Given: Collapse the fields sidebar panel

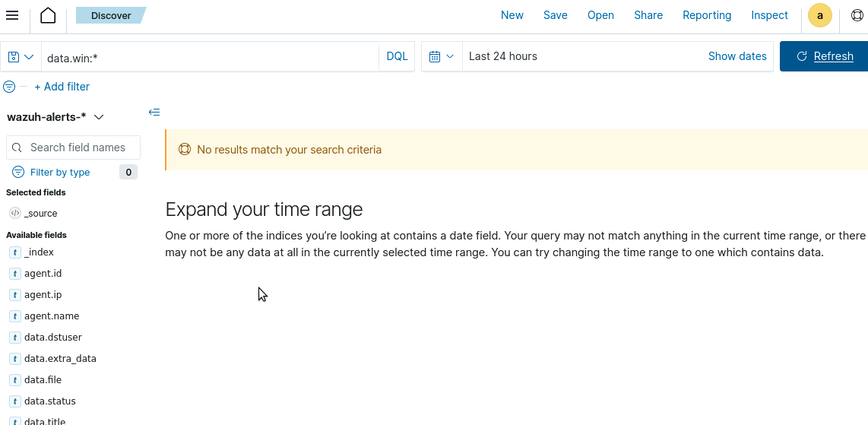Looking at the screenshot, I should (x=154, y=113).
